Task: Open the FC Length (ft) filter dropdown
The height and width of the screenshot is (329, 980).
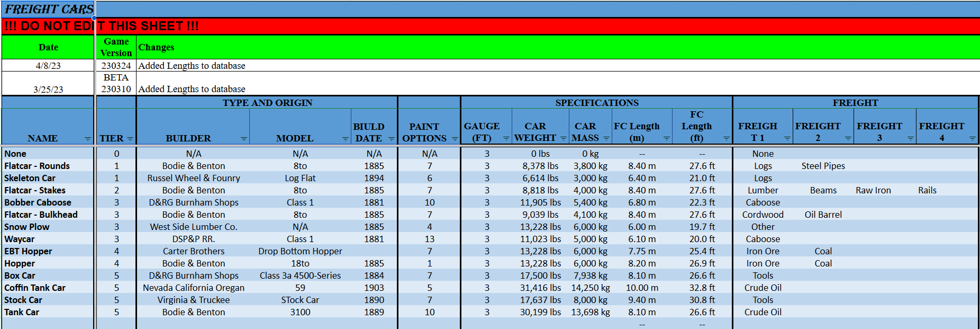Action: pyautogui.click(x=727, y=139)
